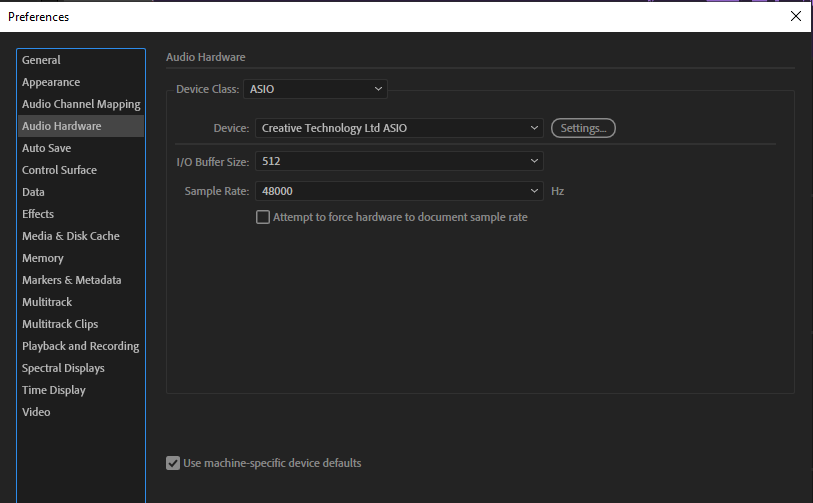The height and width of the screenshot is (503, 813).
Task: Switch to Playback and Recording preferences
Action: click(81, 346)
